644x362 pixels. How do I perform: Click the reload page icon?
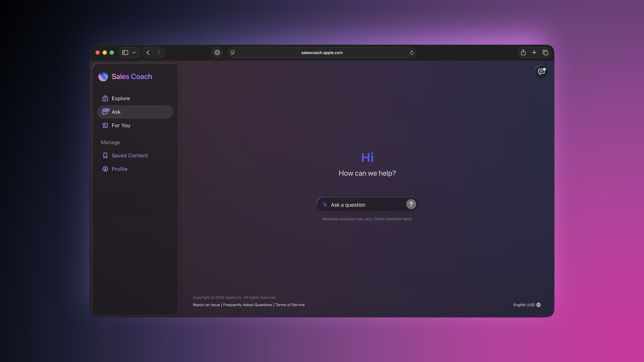(411, 53)
